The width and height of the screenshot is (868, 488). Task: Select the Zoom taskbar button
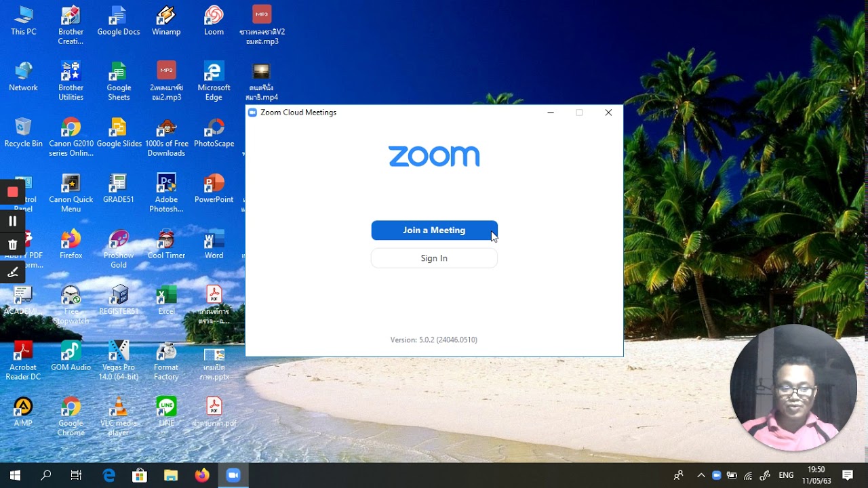(233, 475)
